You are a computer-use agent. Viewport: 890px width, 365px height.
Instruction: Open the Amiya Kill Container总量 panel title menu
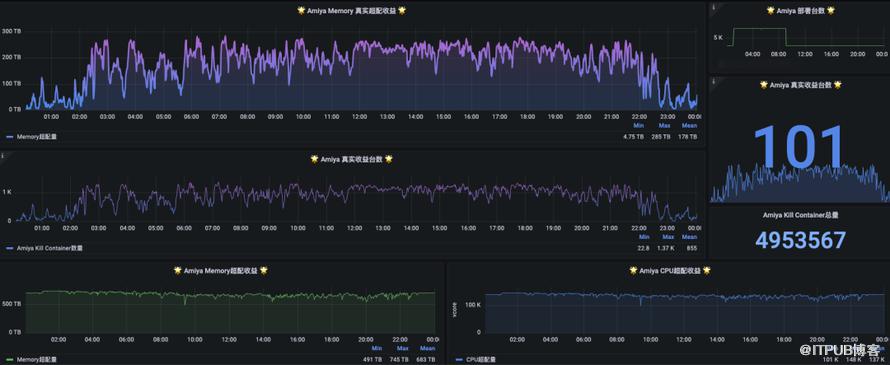click(x=800, y=215)
